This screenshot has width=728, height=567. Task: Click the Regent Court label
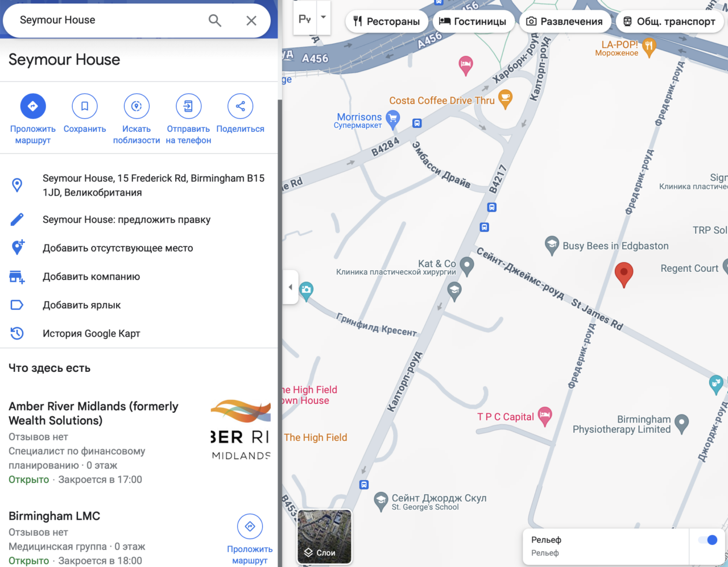click(689, 268)
